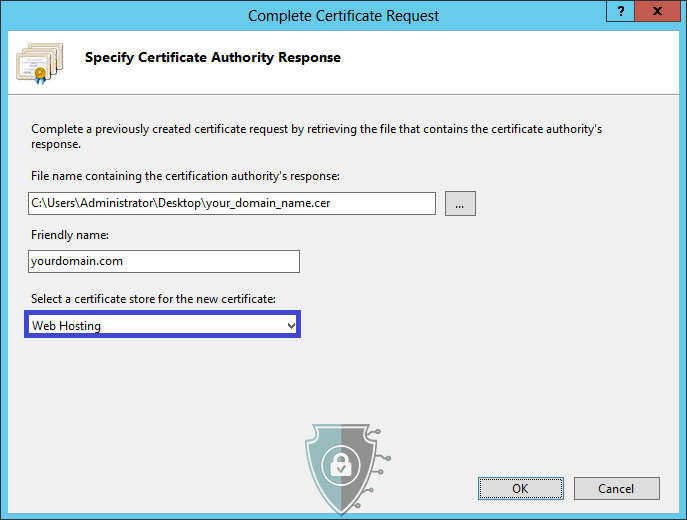687x520 pixels.
Task: Click the Specify Certificate Authority Response heading
Action: coord(213,58)
